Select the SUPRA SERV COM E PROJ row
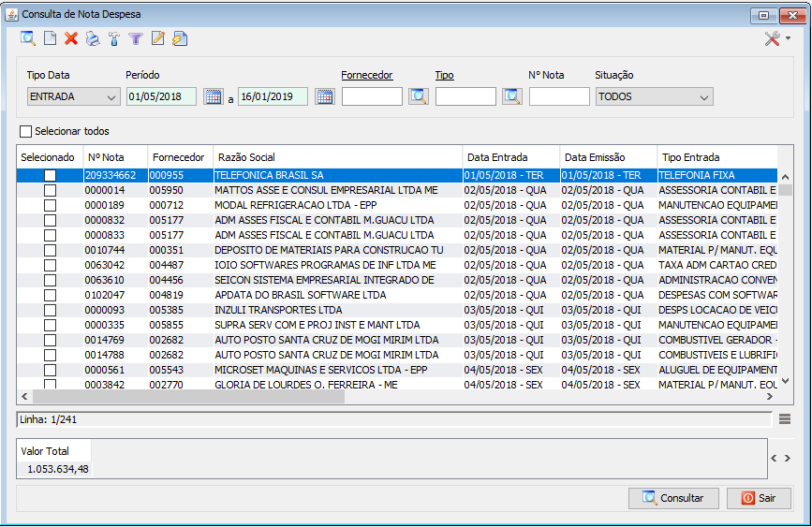The width and height of the screenshot is (812, 527). pyautogui.click(x=397, y=325)
